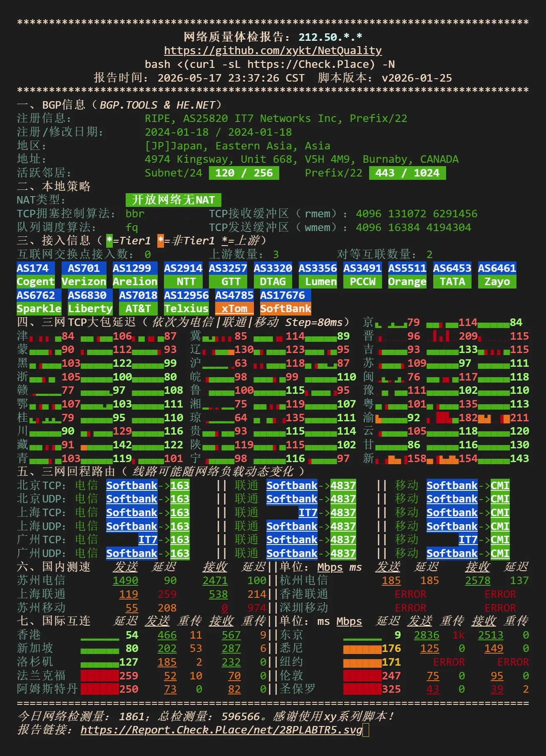Select 洛杉矶 receive speed 232
Viewport: 546px width, 756px height.
tap(231, 662)
